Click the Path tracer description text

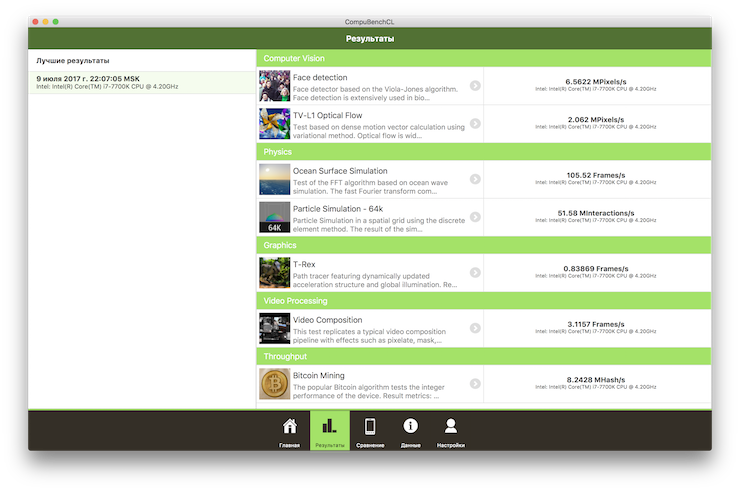tap(375, 280)
